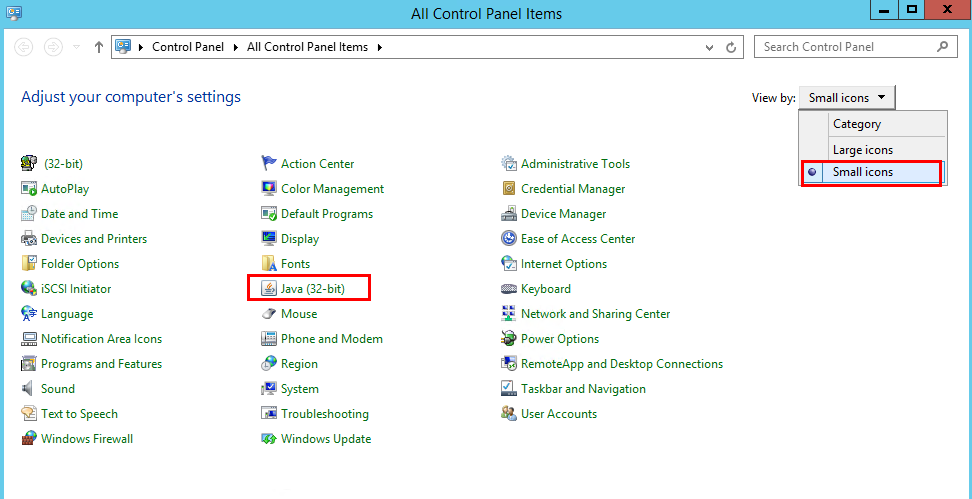The height and width of the screenshot is (499, 972).
Task: Toggle the View by Small icons dropdown
Action: coord(847,98)
